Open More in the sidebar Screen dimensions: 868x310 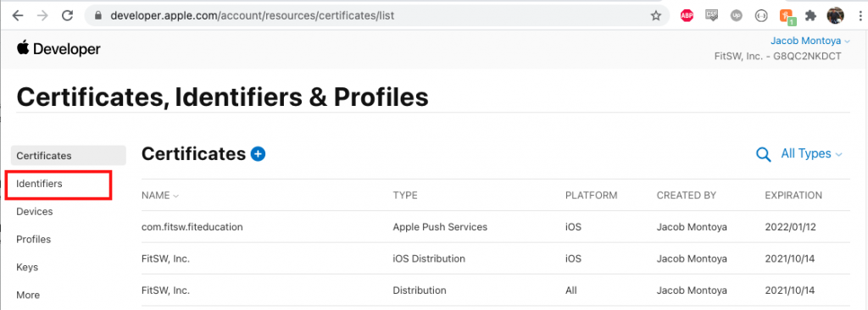click(28, 295)
